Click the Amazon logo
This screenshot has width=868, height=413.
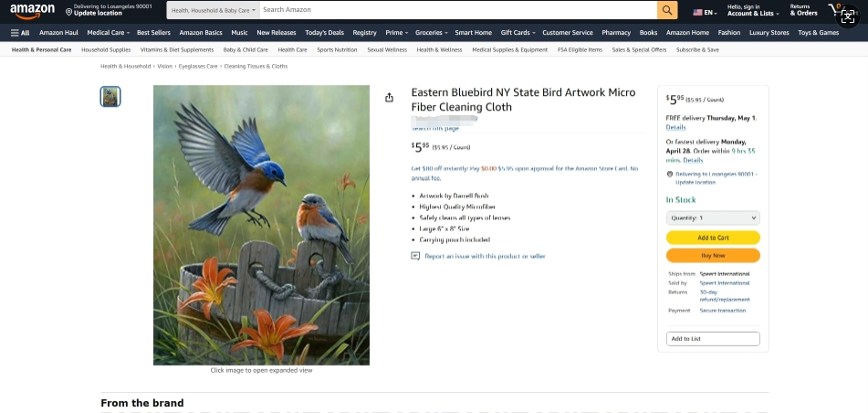pos(32,11)
